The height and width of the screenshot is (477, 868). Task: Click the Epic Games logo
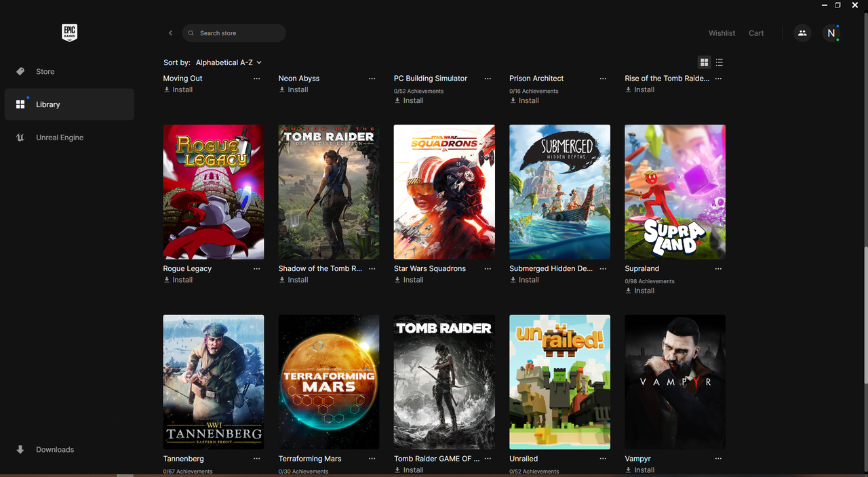(69, 33)
